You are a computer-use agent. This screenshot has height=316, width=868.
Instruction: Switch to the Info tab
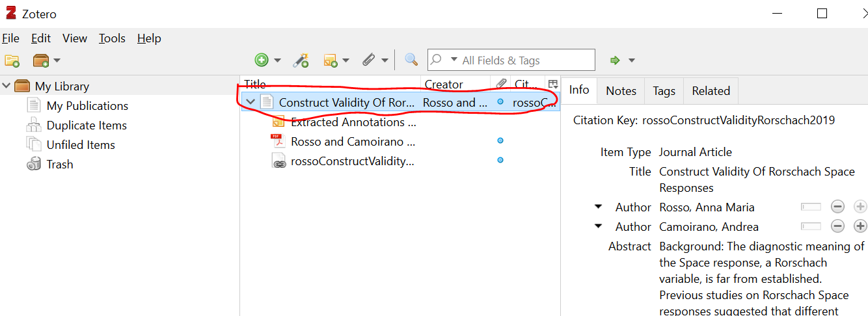click(579, 90)
